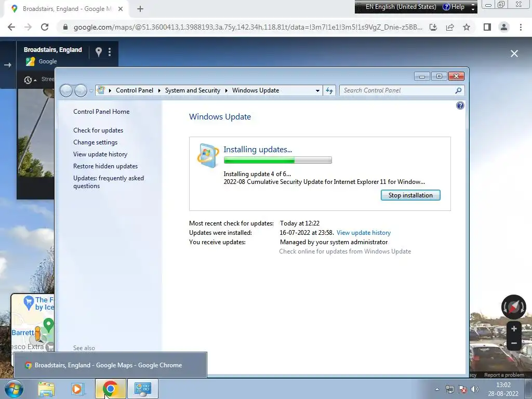Click the refresh button next to address bar
The width and height of the screenshot is (532, 399).
[329, 90]
